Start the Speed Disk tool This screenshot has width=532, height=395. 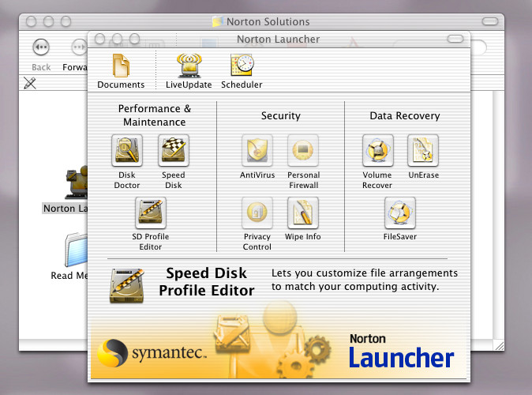pos(174,150)
